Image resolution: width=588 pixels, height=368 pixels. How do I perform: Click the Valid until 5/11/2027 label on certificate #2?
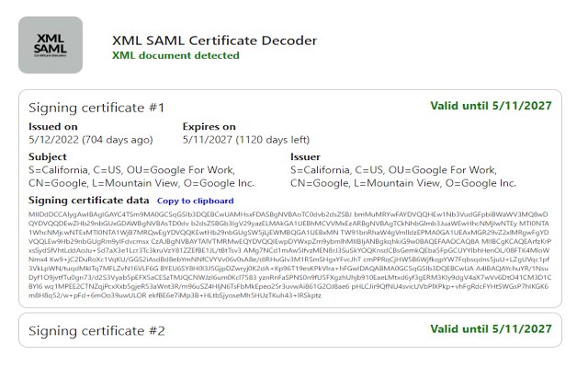pyautogui.click(x=491, y=329)
